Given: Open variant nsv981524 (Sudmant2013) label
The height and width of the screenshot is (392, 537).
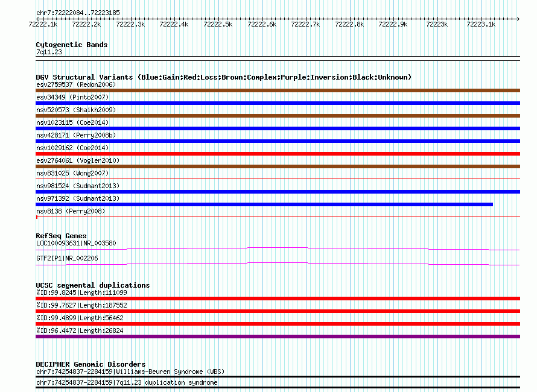Looking at the screenshot, I should (78, 186).
